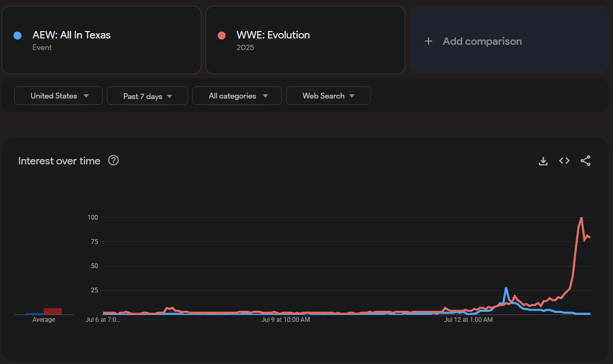
Task: Click the Interest over time heading
Action: click(60, 161)
